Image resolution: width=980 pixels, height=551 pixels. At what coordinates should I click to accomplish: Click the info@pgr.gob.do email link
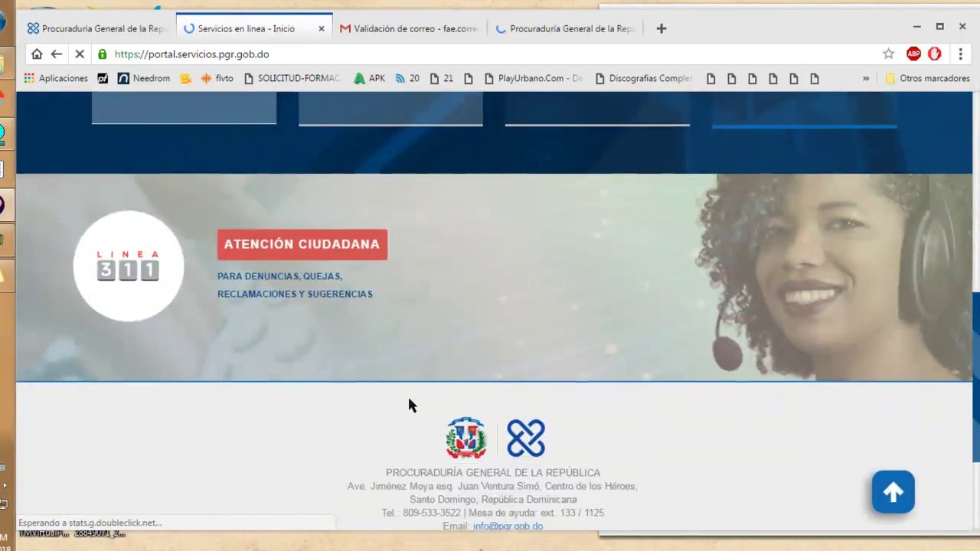pyautogui.click(x=508, y=526)
